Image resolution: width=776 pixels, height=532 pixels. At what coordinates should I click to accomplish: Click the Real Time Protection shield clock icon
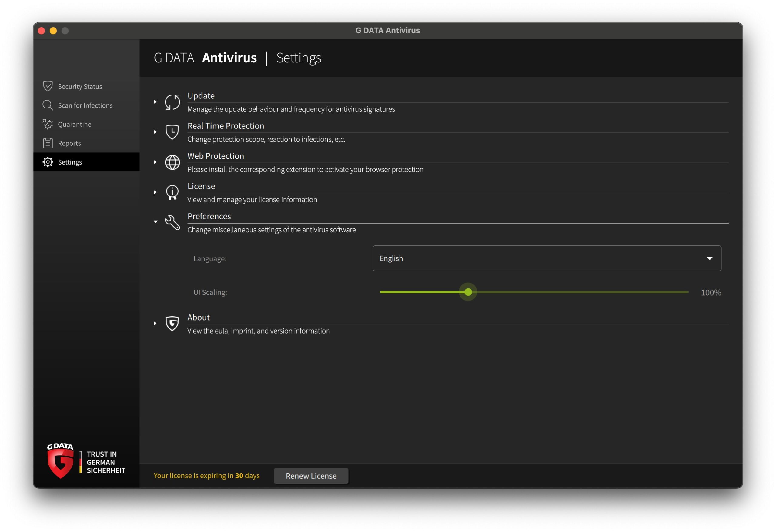[173, 132]
